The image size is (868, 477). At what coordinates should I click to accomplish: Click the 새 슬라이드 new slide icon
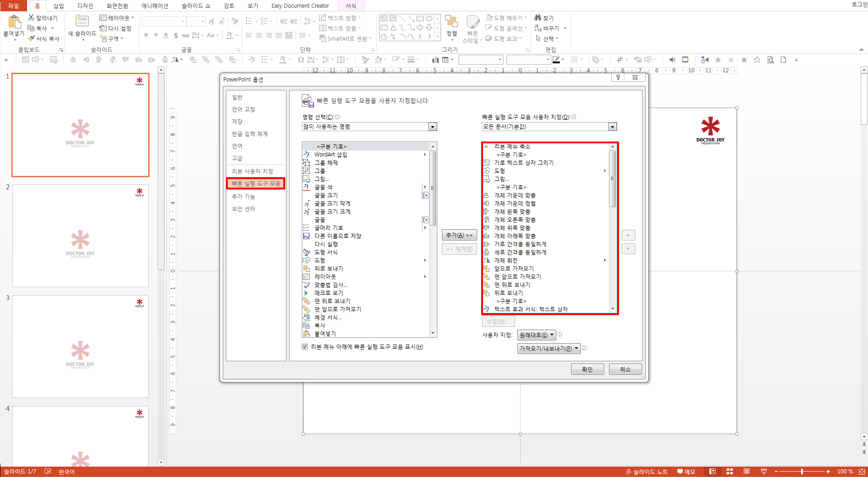tap(81, 21)
